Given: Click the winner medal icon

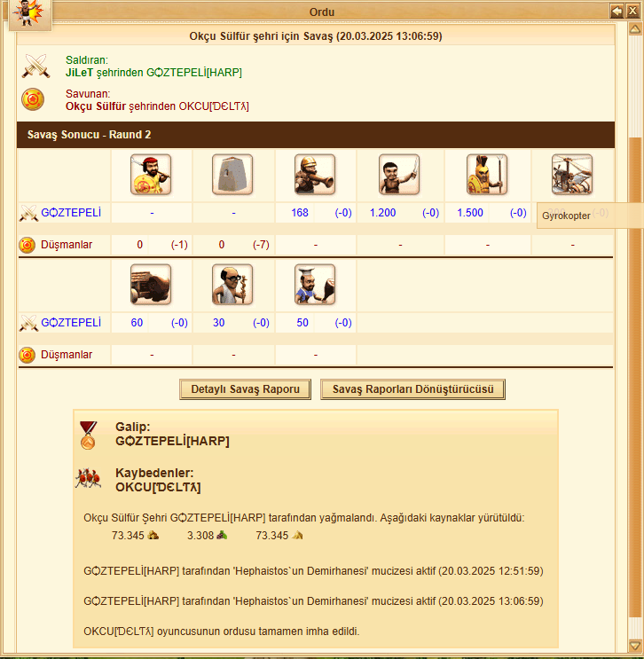Looking at the screenshot, I should click(x=89, y=435).
